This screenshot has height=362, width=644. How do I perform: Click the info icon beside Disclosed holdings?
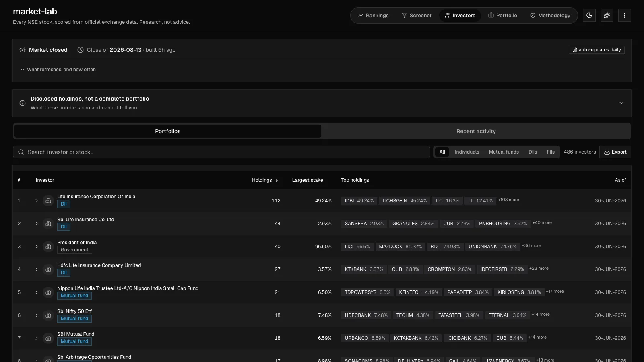[x=23, y=103]
